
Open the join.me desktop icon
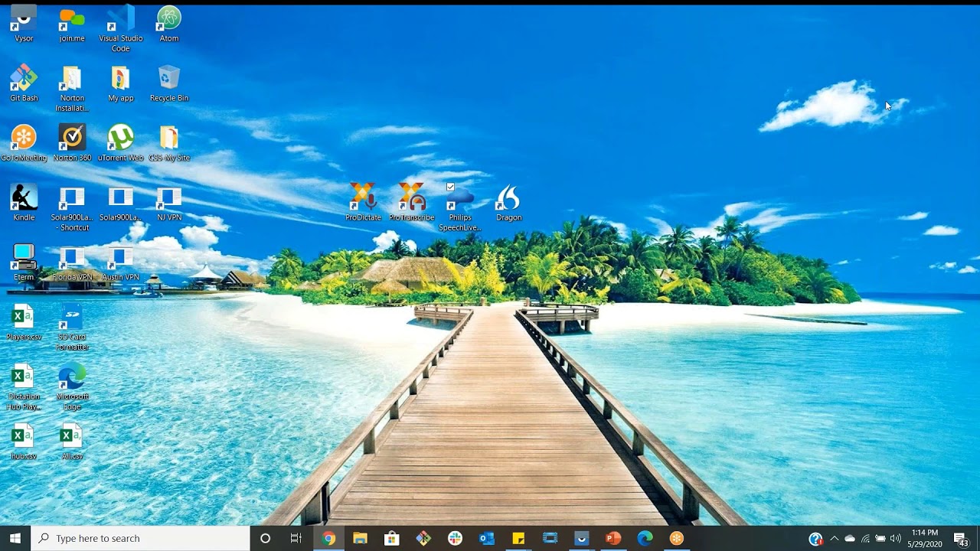(x=72, y=24)
